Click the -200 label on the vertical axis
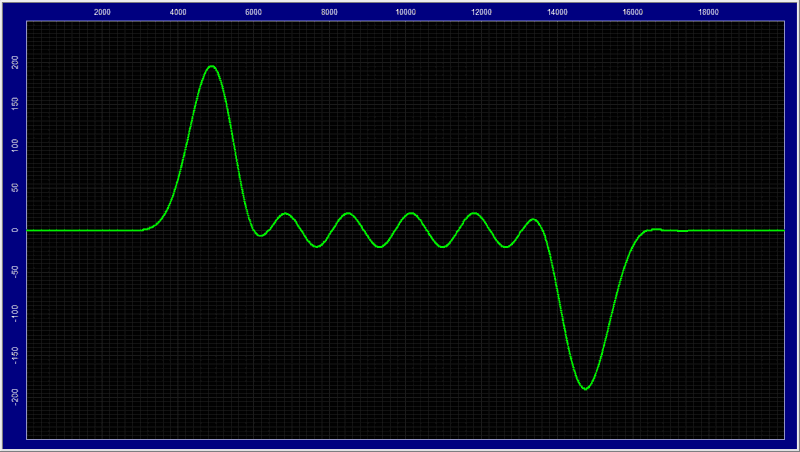 pyautogui.click(x=15, y=397)
